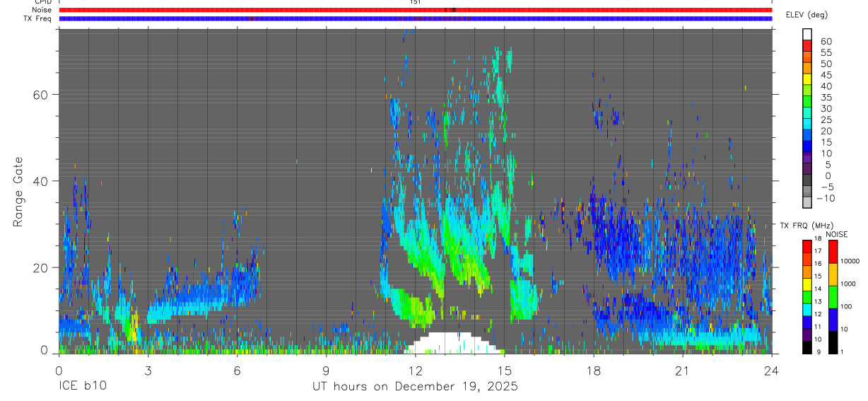The image size is (868, 401).
Task: Click the −10 label on ELEV scale
Action: [826, 199]
